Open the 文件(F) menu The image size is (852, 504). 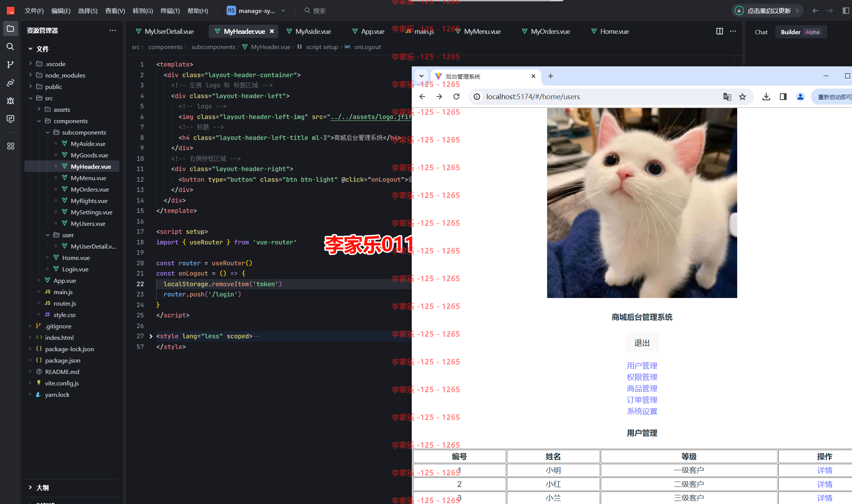point(34,11)
